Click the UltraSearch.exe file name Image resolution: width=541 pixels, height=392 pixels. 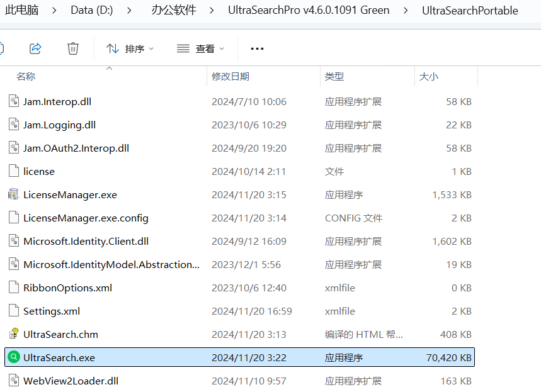click(59, 357)
